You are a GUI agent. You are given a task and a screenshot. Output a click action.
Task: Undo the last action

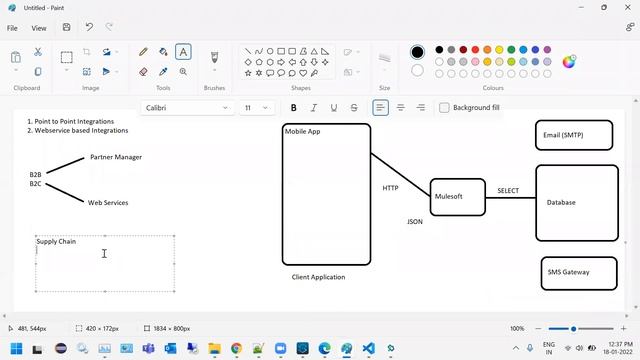[89, 27]
